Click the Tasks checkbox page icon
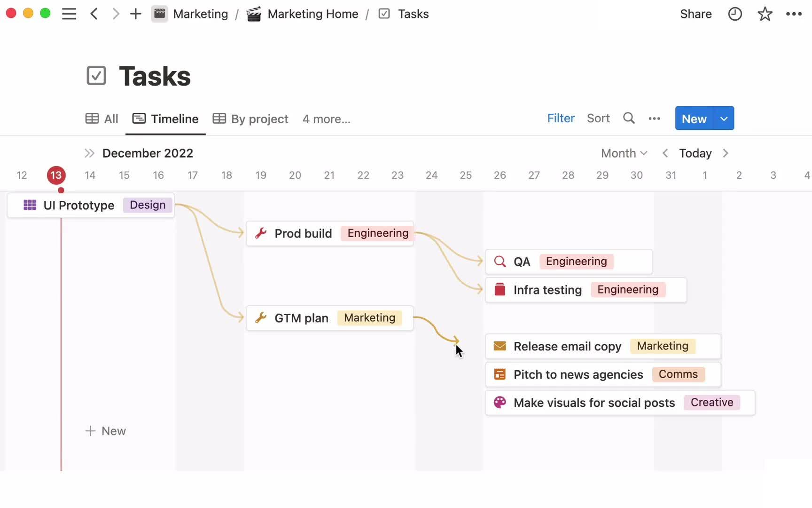 tap(96, 76)
